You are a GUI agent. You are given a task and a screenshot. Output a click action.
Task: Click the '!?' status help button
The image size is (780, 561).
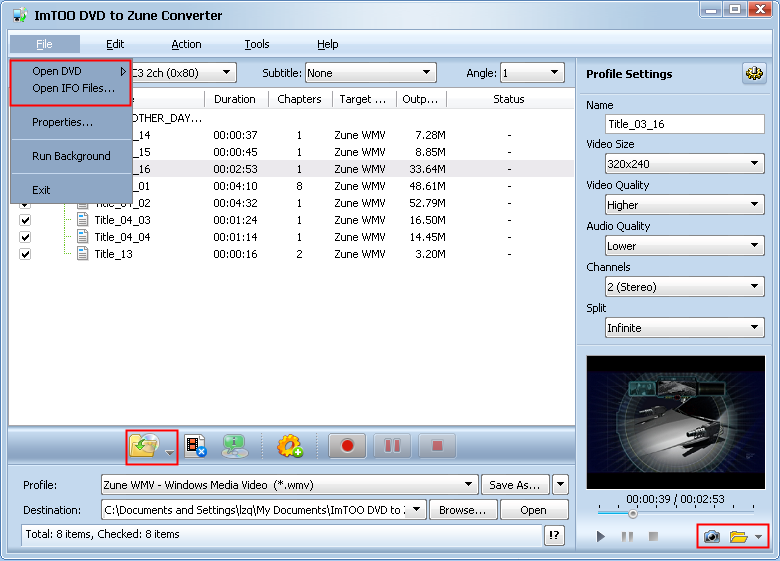tap(554, 535)
